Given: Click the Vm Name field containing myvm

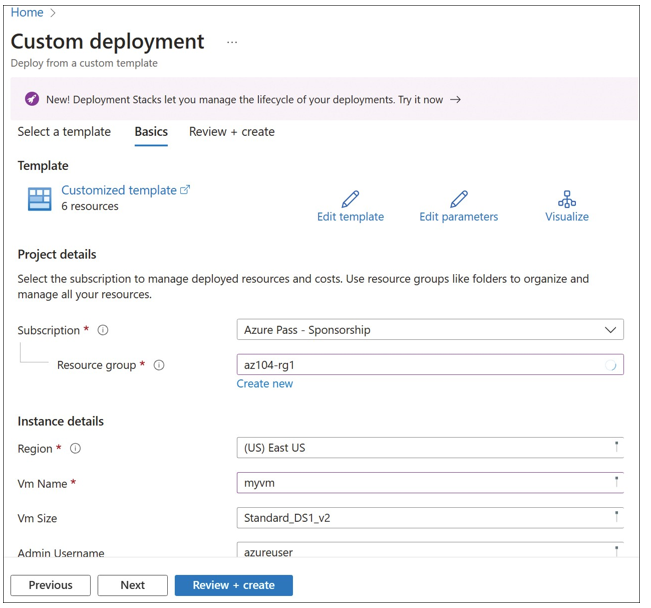Looking at the screenshot, I should pos(430,483).
